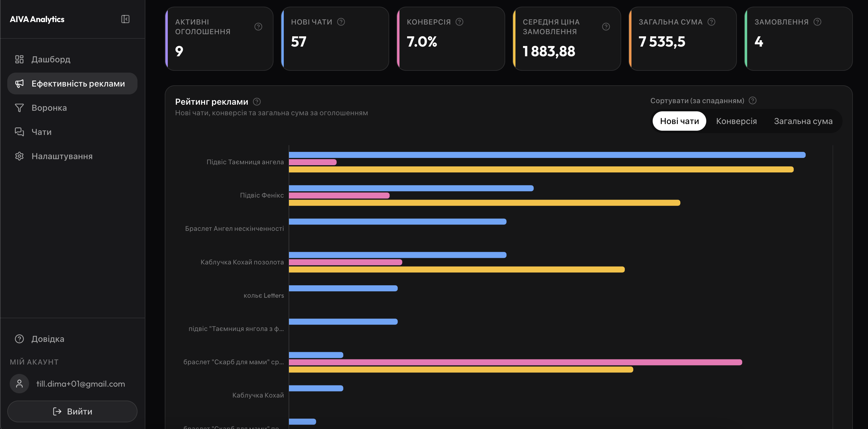
Task: Click the Мій акаунт section heading
Action: tap(34, 362)
